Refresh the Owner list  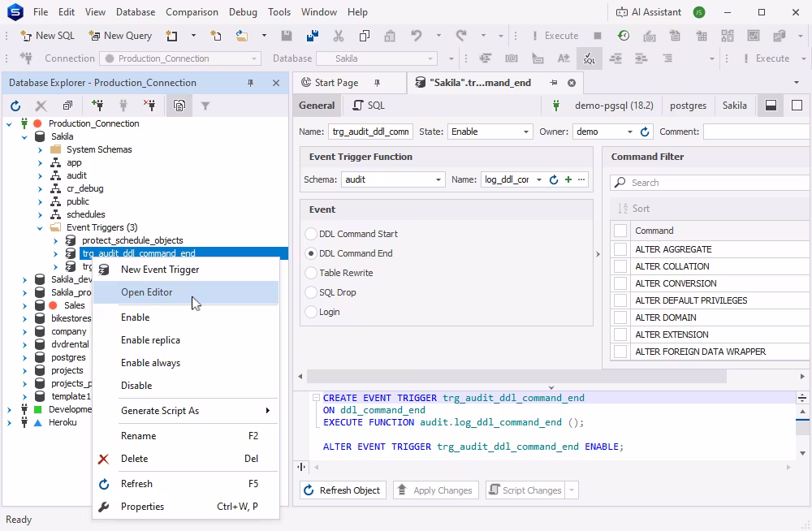click(645, 132)
